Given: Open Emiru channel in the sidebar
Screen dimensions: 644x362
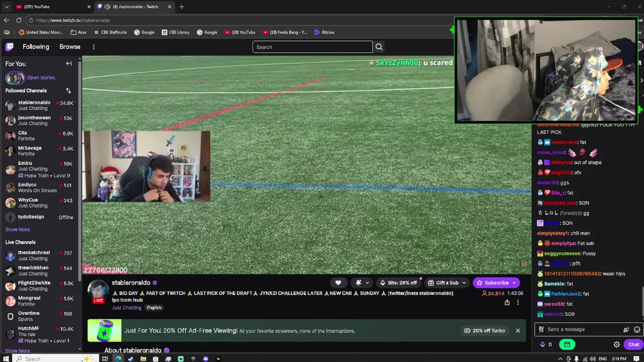Looking at the screenshot, I should (x=40, y=169).
